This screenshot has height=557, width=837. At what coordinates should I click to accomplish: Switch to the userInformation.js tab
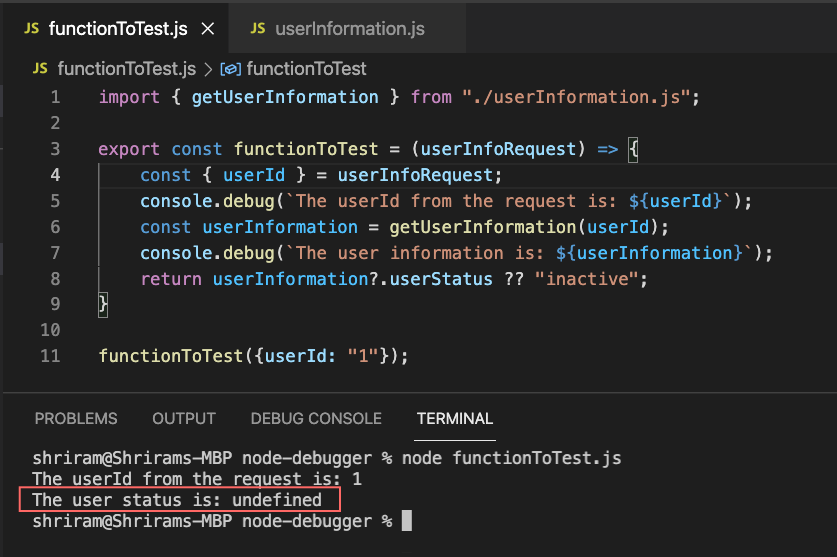(349, 29)
